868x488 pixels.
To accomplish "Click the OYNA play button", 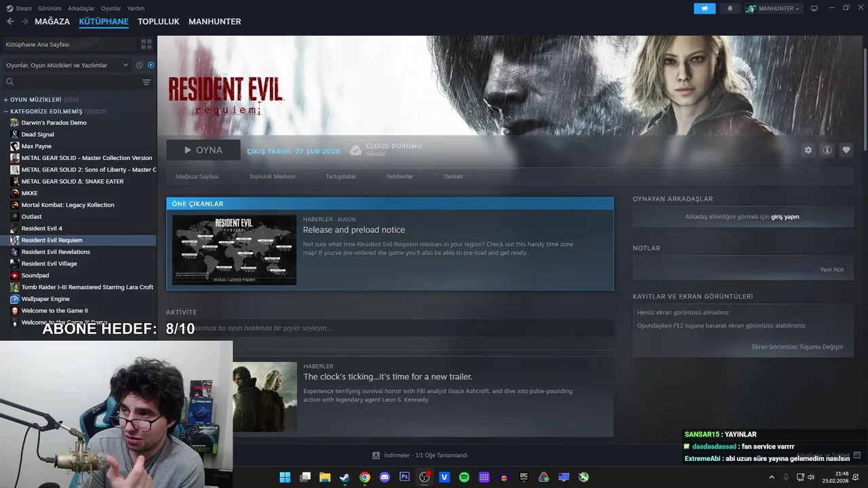I will [x=203, y=150].
